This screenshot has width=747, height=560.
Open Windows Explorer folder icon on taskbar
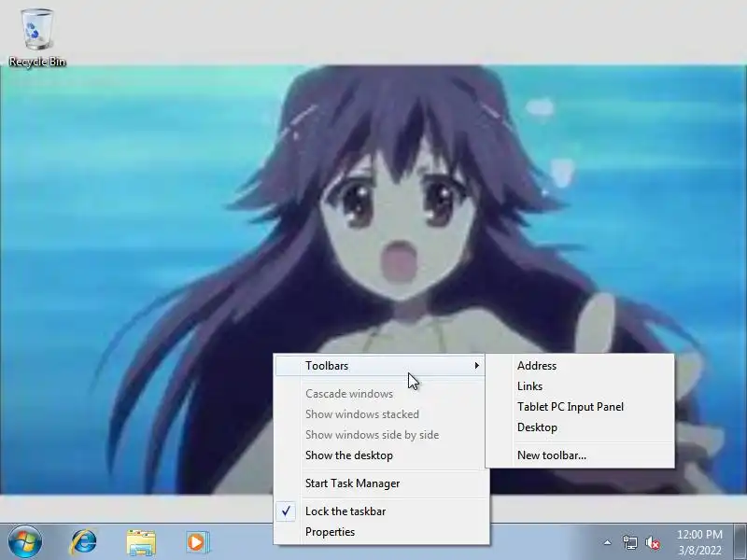(x=141, y=542)
